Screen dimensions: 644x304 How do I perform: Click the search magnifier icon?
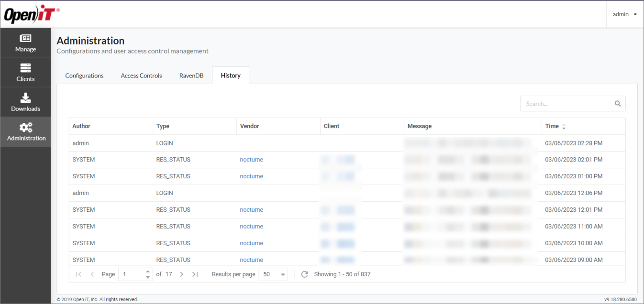pos(617,103)
